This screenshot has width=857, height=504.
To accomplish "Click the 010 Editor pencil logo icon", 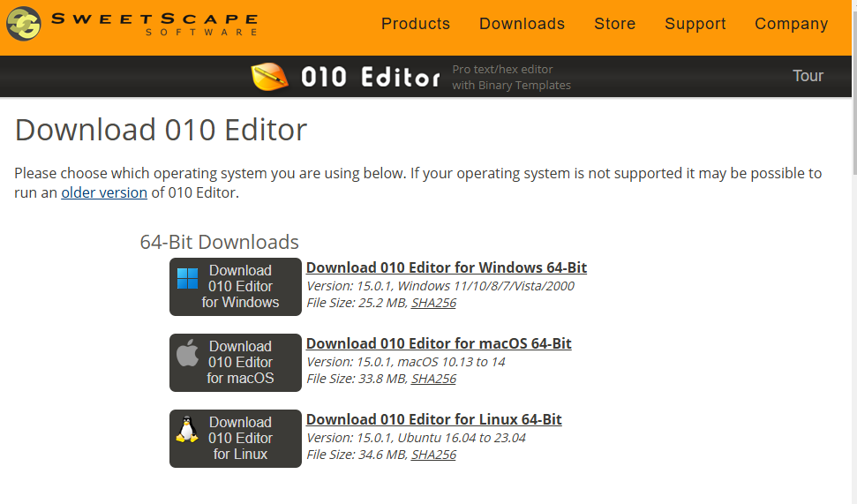I will 269,77.
